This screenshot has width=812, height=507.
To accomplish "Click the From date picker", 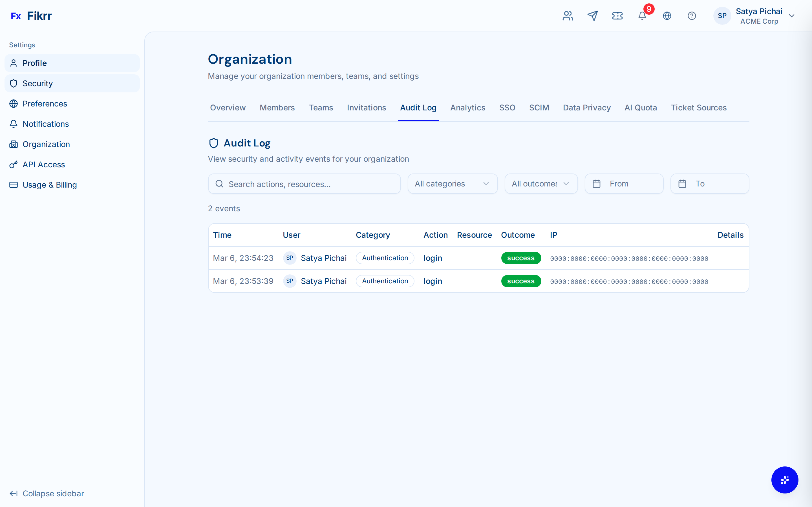I will pyautogui.click(x=623, y=183).
